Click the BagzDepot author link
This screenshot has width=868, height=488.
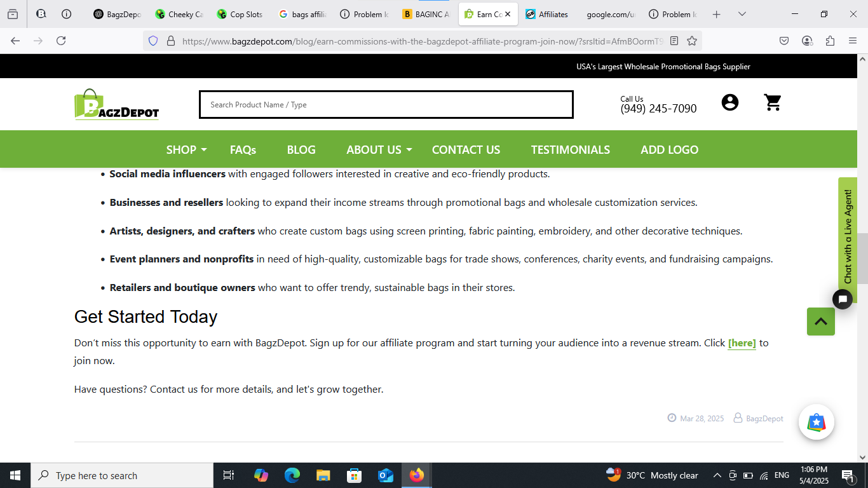[764, 418]
